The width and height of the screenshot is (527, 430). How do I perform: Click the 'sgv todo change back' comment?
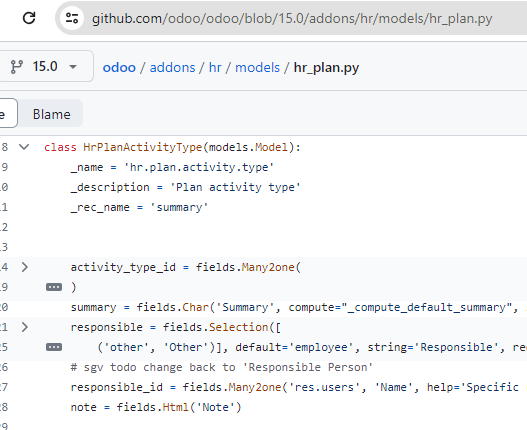(x=222, y=367)
